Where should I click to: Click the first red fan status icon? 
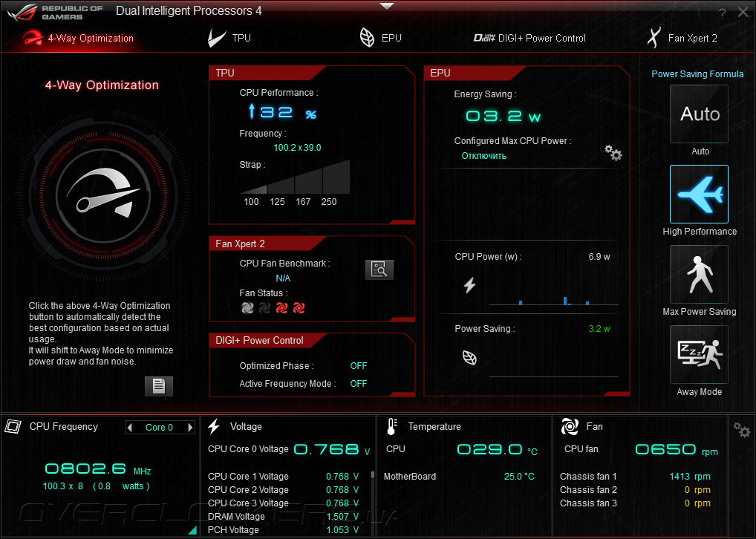[x=281, y=307]
